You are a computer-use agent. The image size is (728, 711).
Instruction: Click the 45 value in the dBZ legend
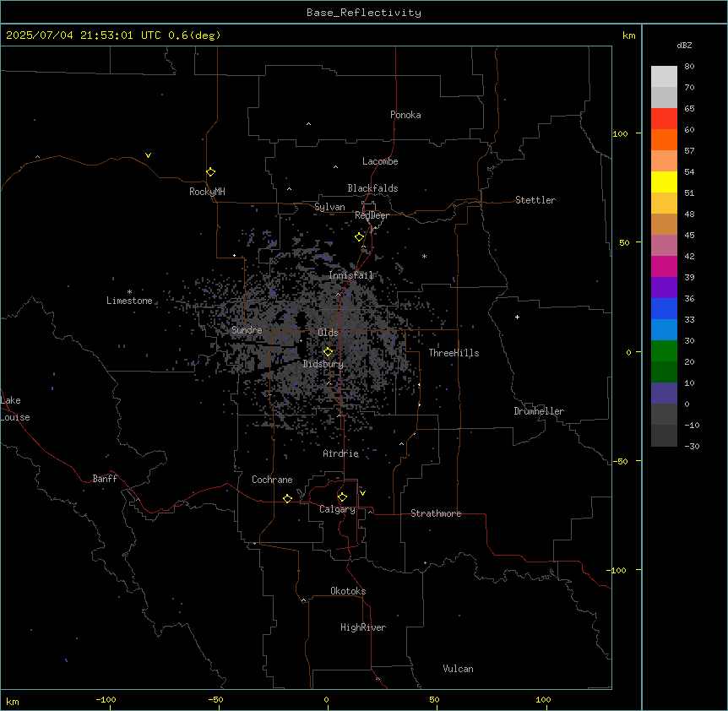(689, 235)
